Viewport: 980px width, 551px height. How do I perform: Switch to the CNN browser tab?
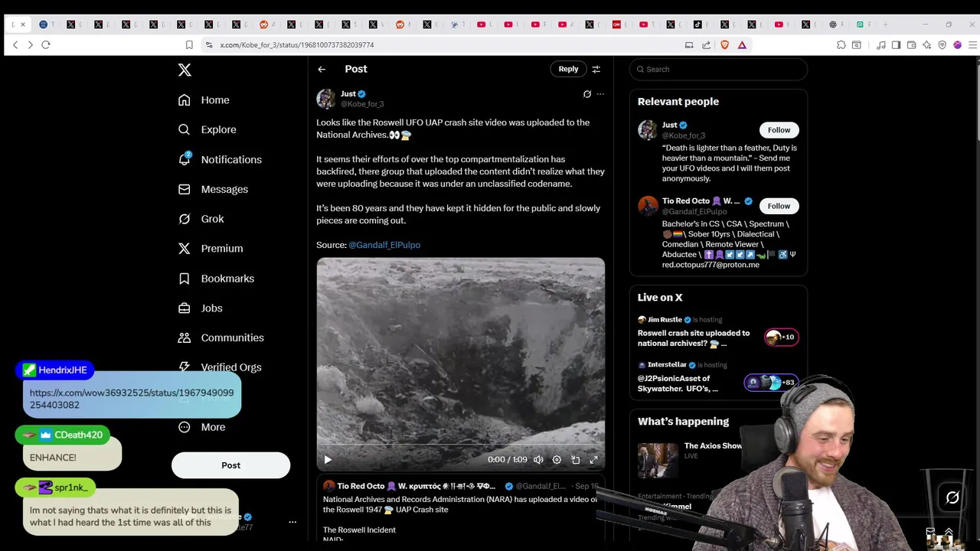(x=617, y=24)
